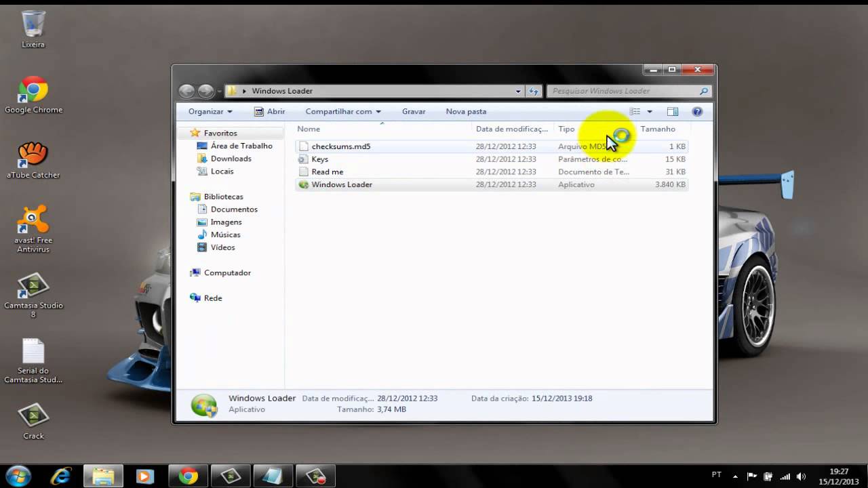Viewport: 868px width, 488px height.
Task: Click the PT language indicator
Action: click(x=717, y=475)
